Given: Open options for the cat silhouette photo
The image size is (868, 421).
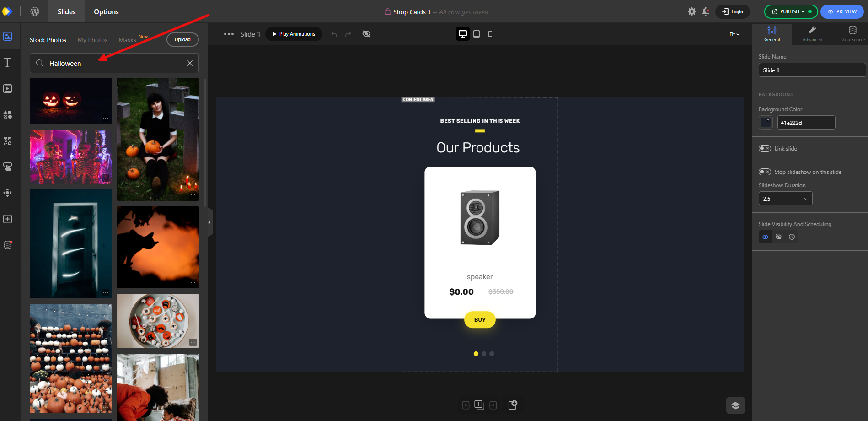Looking at the screenshot, I should 193,282.
